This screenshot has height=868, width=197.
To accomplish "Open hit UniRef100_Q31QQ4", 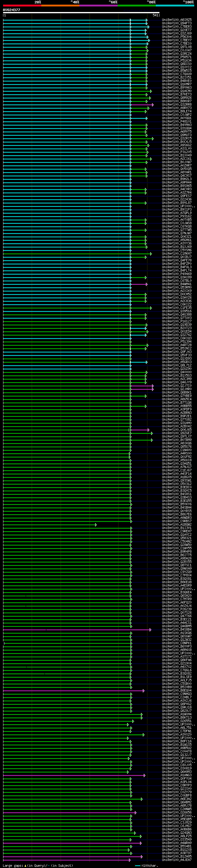I will (x=177, y=128).
